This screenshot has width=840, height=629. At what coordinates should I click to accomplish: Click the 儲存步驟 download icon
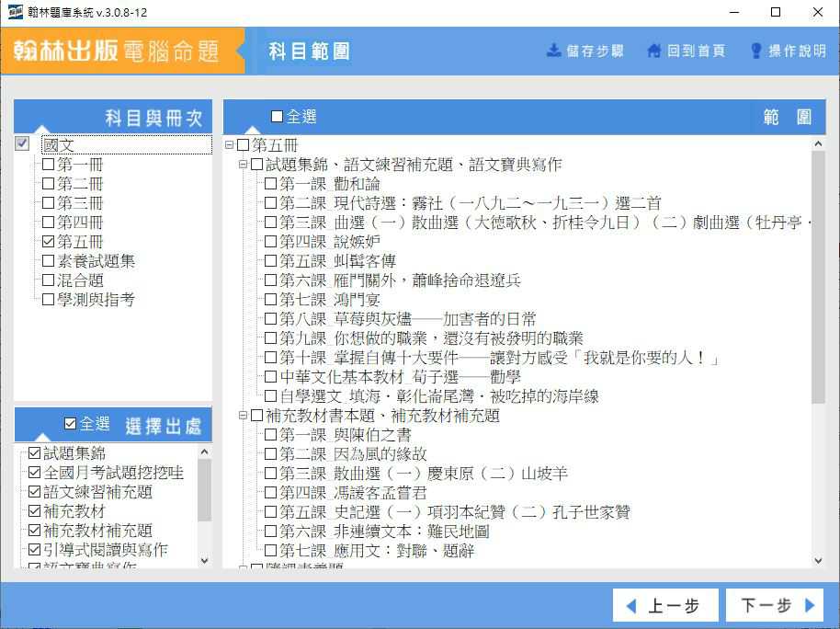553,51
